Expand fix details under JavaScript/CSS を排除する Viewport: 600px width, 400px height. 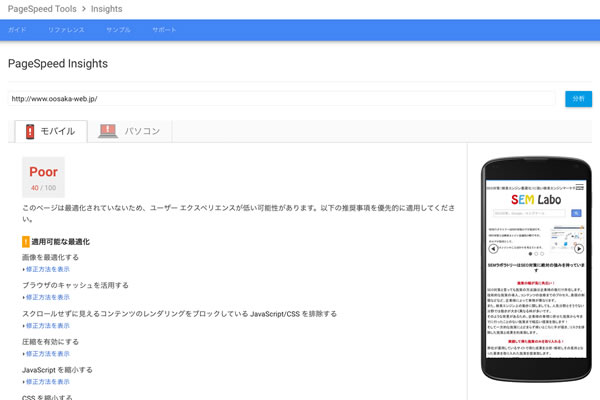pyautogui.click(x=47, y=326)
